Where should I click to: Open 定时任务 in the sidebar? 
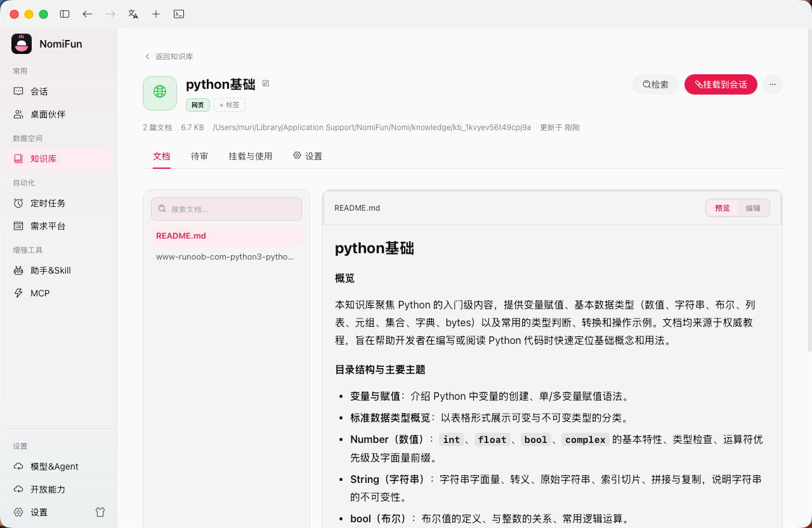point(58,203)
